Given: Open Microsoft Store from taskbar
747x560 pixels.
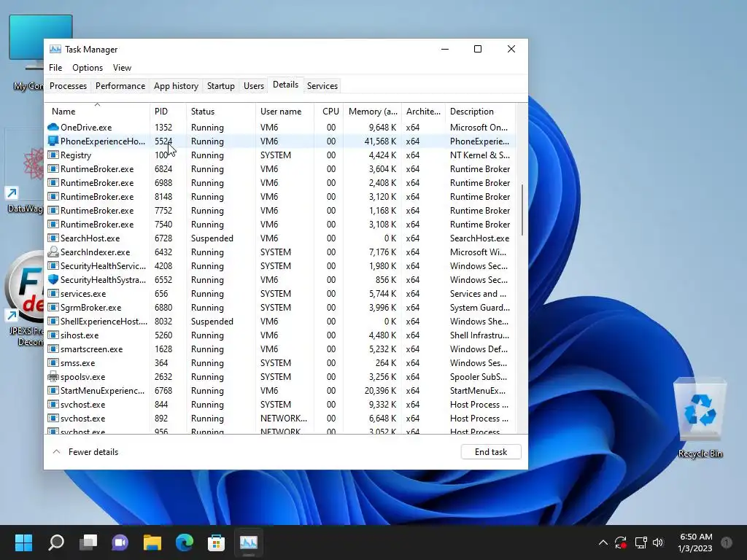Looking at the screenshot, I should (216, 542).
